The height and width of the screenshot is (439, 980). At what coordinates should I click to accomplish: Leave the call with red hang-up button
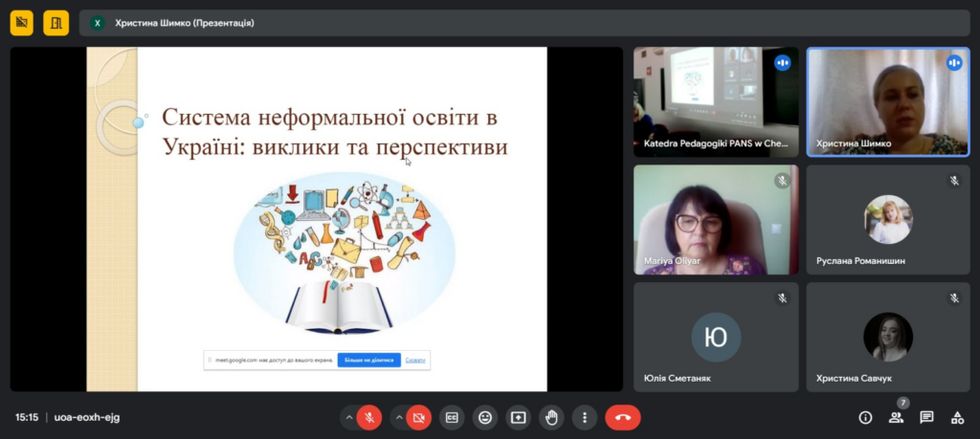pyautogui.click(x=623, y=417)
